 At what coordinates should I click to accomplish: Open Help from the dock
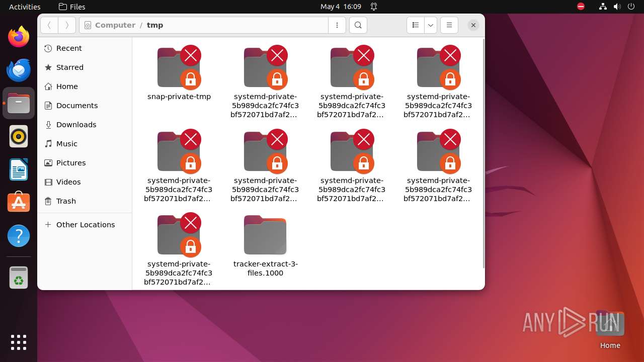(x=19, y=236)
